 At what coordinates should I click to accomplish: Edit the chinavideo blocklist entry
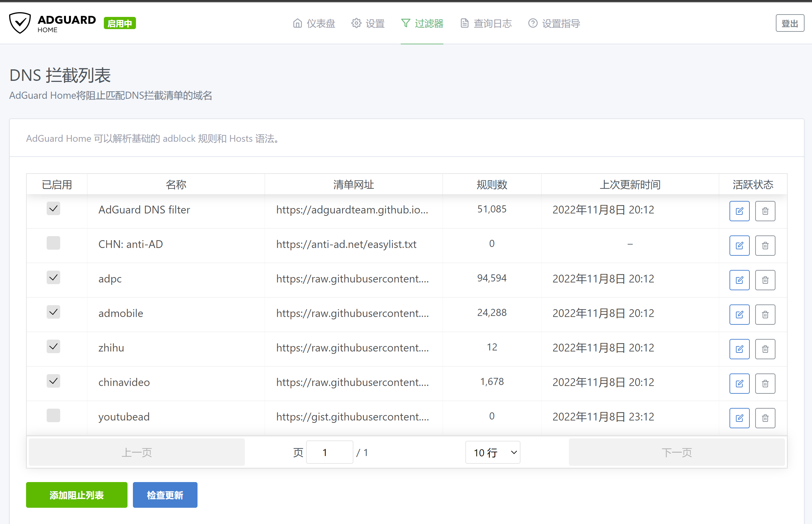pyautogui.click(x=739, y=384)
